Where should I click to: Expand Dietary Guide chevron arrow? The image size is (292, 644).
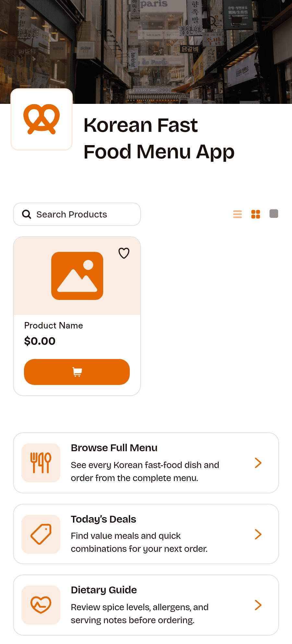point(258,605)
